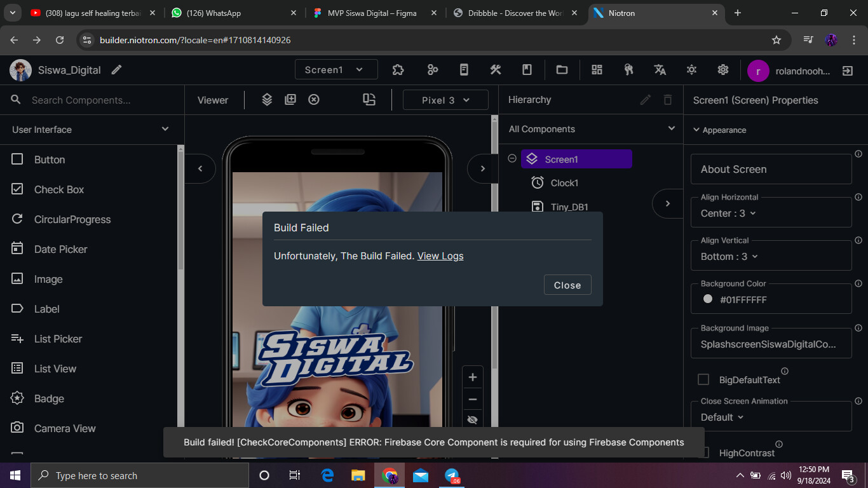Screen dimensions: 868x488
Task: Open File Explorer from taskbar
Action: point(358,475)
